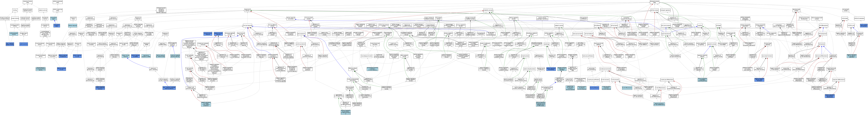Select the 'catalytic activity' node
The image size is (868, 115).
tap(43, 10)
